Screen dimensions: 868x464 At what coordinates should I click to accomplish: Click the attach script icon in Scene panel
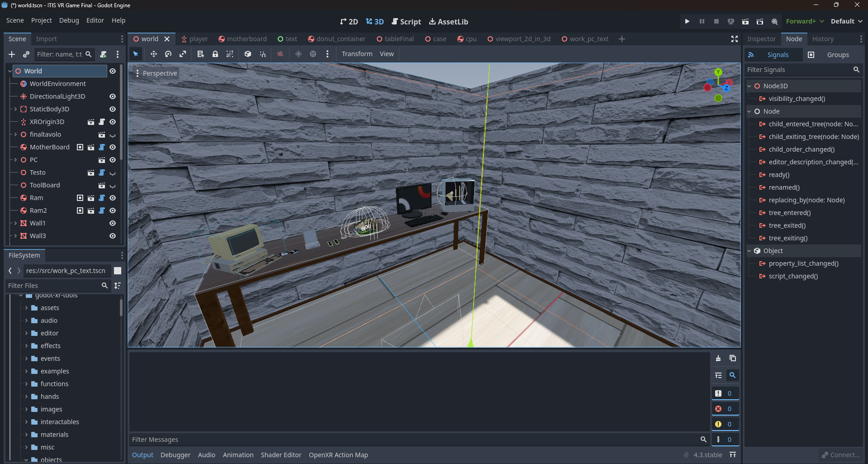click(x=103, y=54)
